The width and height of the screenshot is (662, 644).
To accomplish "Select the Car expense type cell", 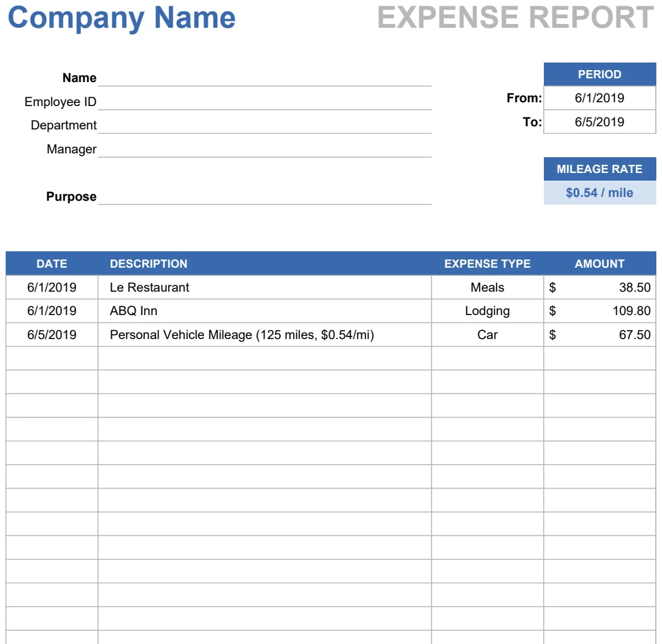I will click(x=487, y=335).
